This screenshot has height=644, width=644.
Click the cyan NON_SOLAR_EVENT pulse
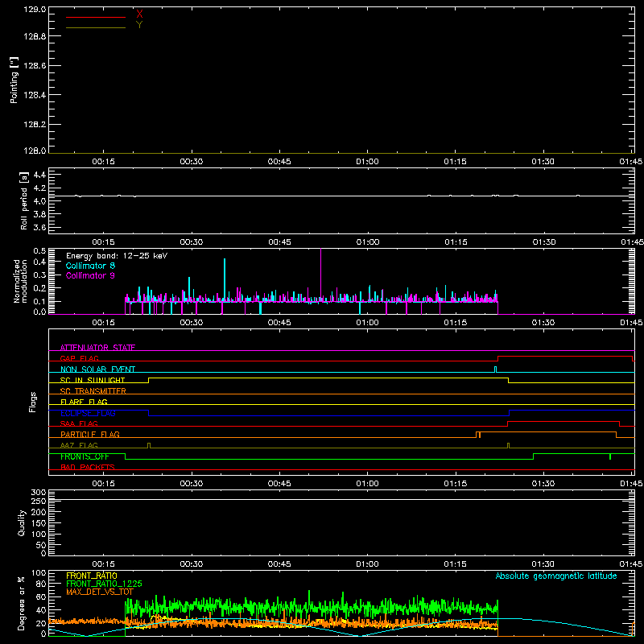click(495, 369)
